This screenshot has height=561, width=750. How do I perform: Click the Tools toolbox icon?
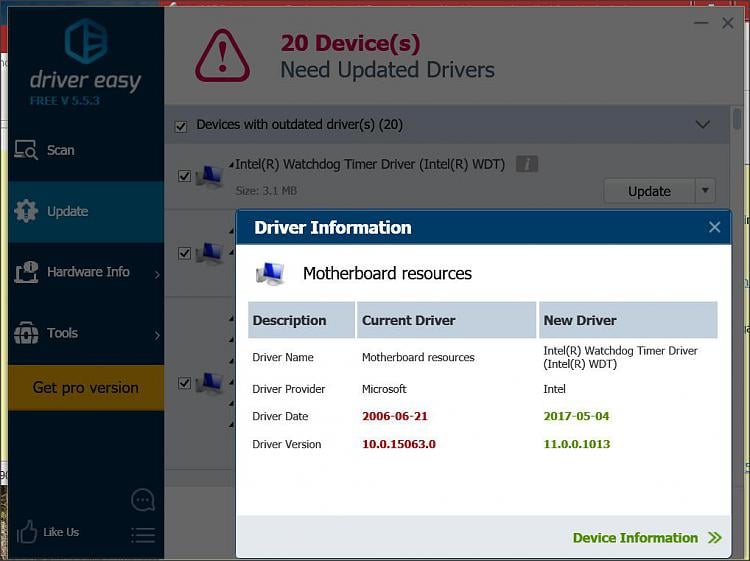click(26, 333)
